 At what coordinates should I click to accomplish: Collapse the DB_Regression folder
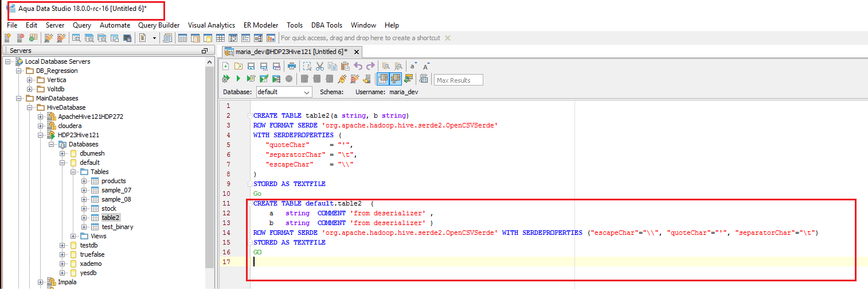tap(19, 71)
